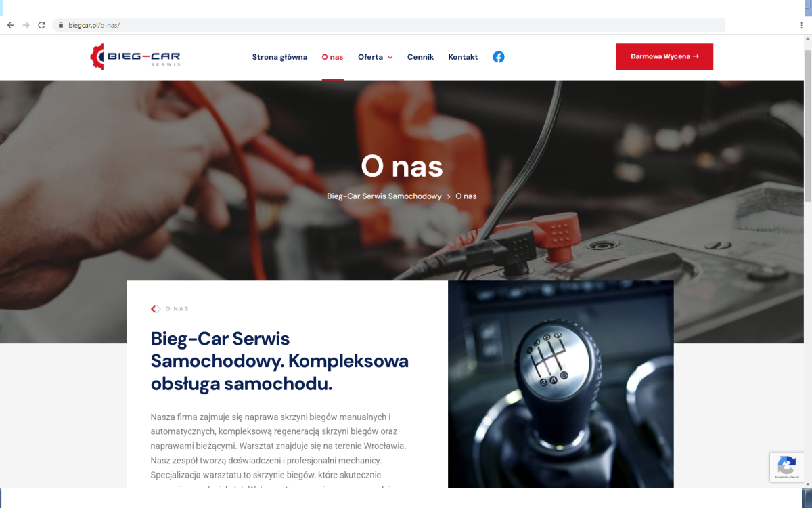Navigate to Kontakt page
The width and height of the screenshot is (812, 508).
click(463, 57)
